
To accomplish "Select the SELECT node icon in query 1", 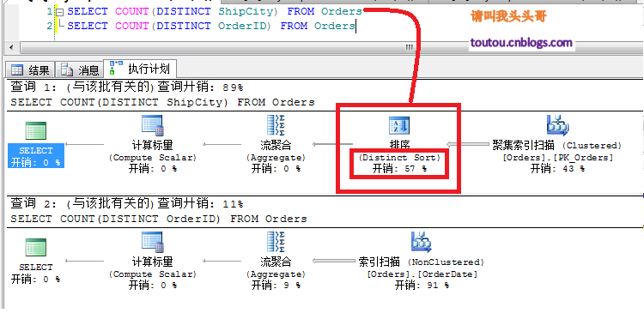I will tap(36, 131).
